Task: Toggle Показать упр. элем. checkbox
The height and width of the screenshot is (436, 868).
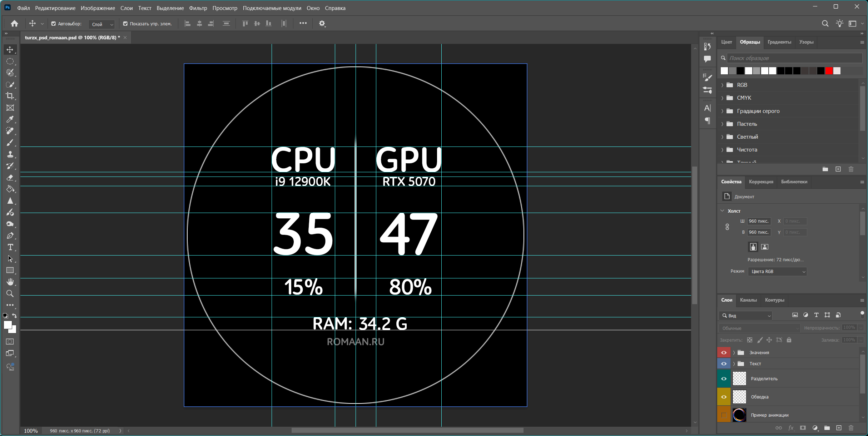Action: 125,24
